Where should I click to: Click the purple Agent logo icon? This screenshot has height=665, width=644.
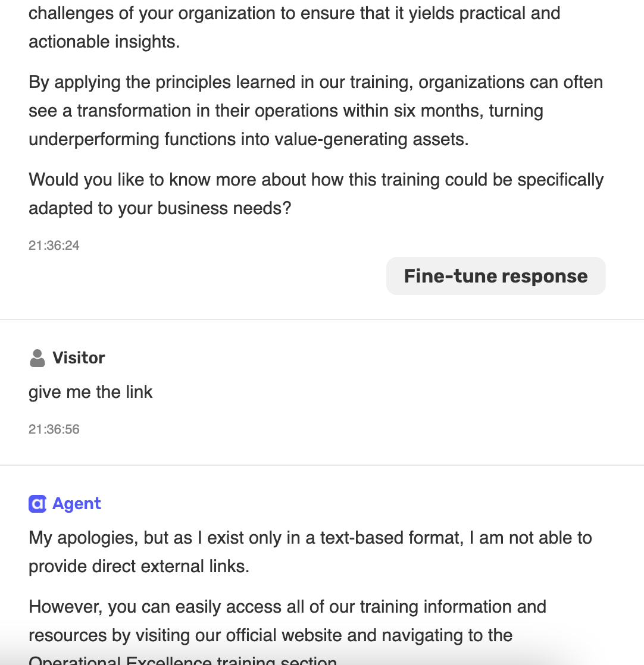37,504
